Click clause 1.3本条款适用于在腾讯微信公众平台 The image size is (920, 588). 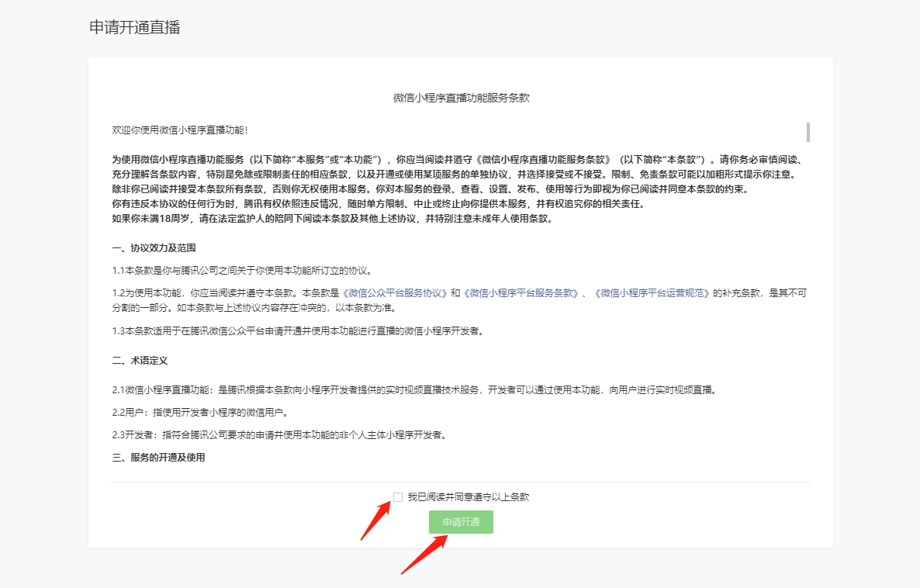(x=299, y=331)
